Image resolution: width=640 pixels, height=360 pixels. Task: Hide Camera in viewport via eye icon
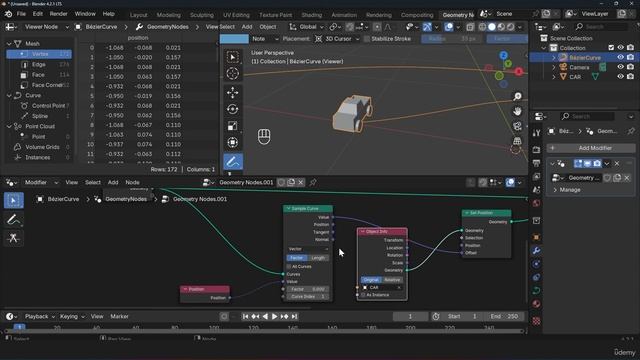pos(620,67)
